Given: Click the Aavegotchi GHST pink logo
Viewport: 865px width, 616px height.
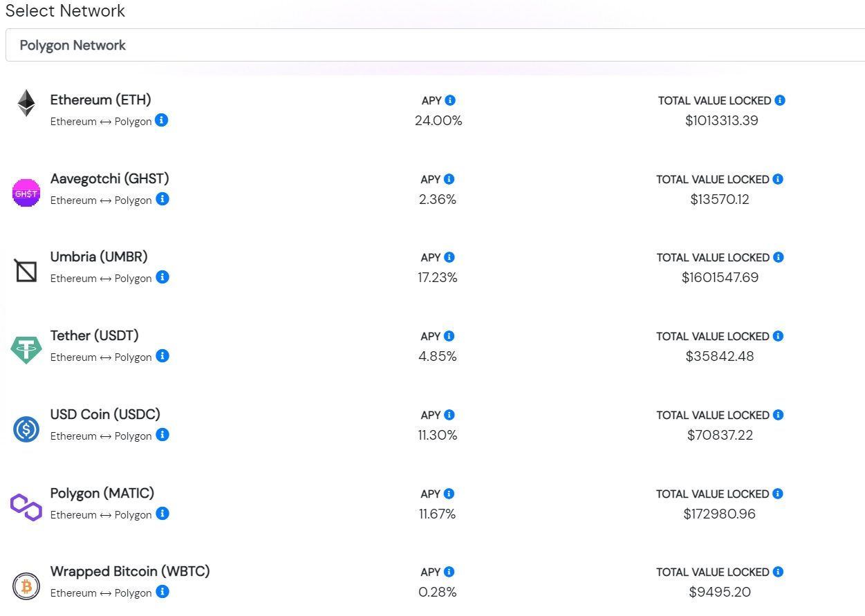Looking at the screenshot, I should 26,193.
